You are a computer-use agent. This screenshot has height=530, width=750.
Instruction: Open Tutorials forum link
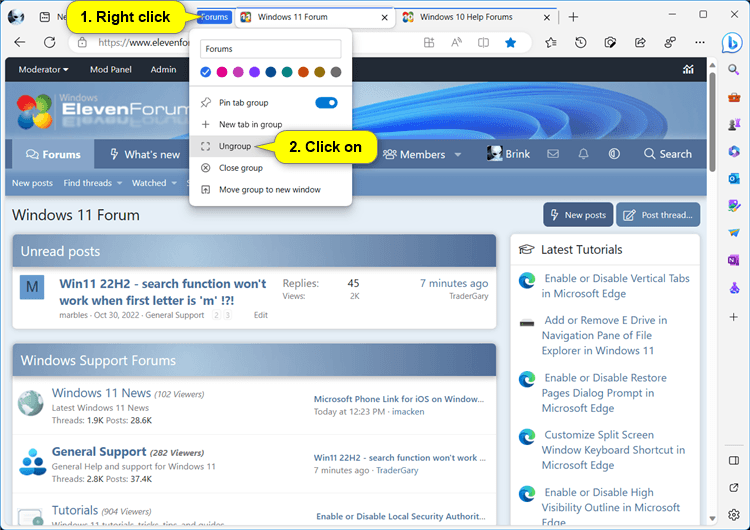[x=75, y=510]
